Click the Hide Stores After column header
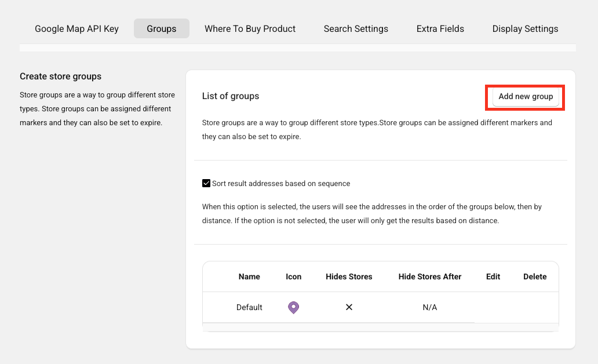The height and width of the screenshot is (364, 598). pos(430,276)
